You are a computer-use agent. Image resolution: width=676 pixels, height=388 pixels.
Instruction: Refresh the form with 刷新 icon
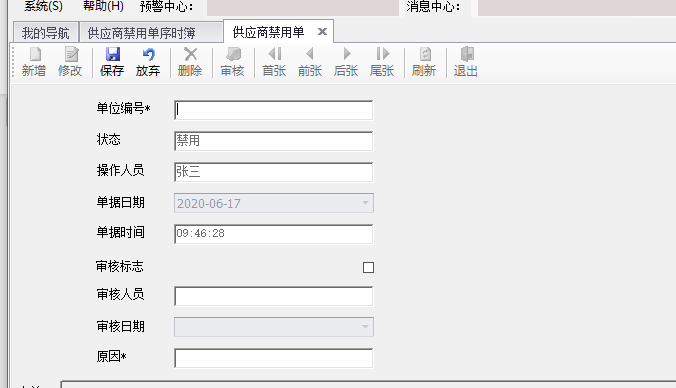(x=424, y=62)
